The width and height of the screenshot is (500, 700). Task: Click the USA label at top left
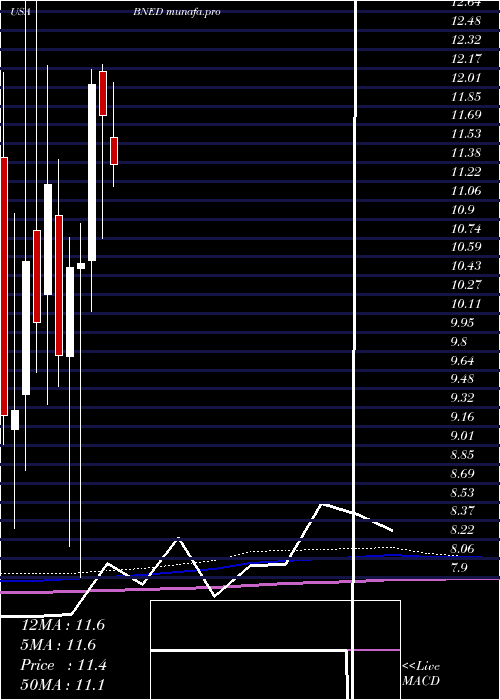pyautogui.click(x=21, y=12)
